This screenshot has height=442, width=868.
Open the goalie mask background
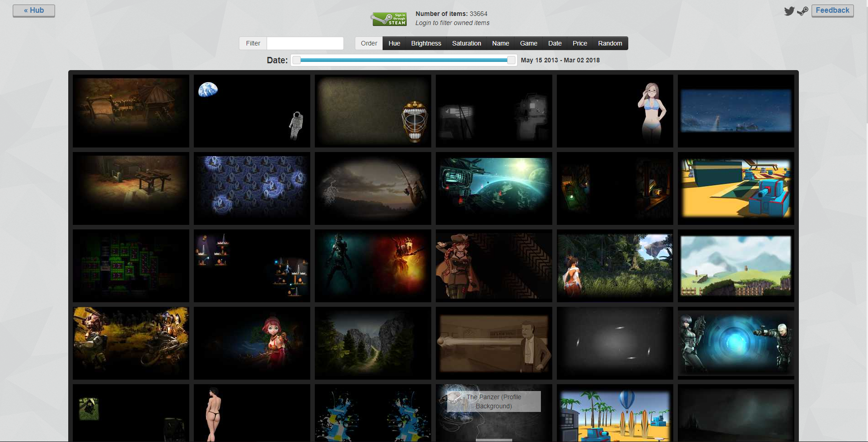(373, 111)
